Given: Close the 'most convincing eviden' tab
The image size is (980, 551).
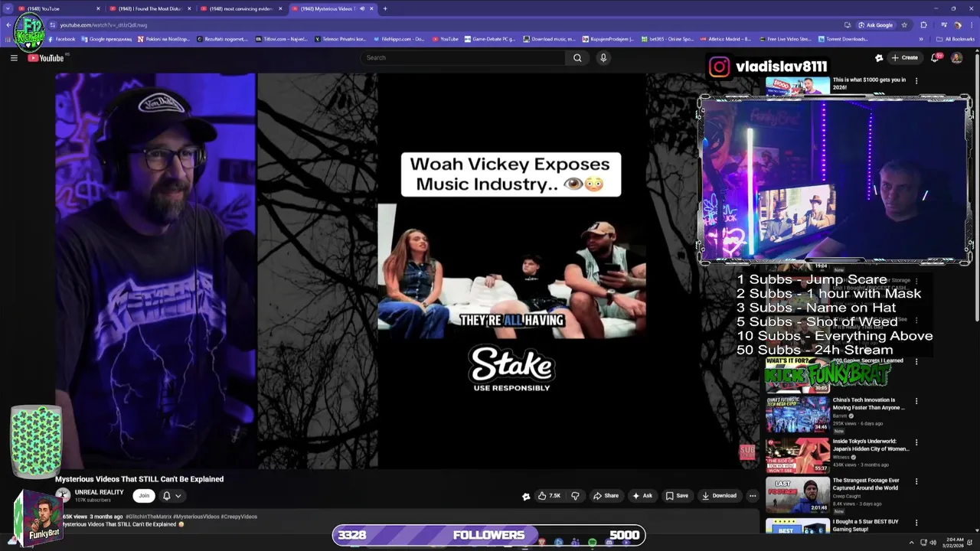Looking at the screenshot, I should tap(281, 8).
